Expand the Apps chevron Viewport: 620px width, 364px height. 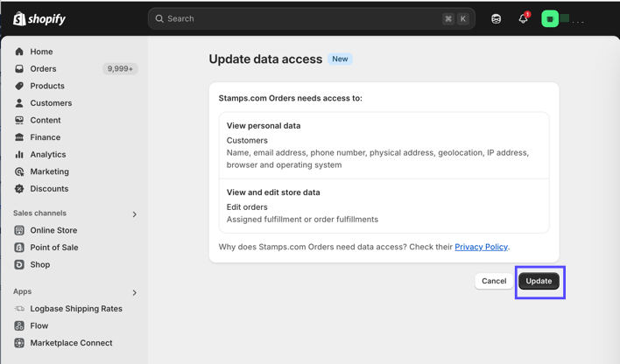135,292
